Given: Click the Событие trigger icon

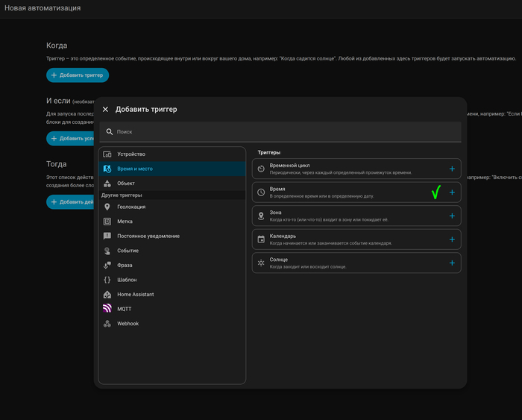Looking at the screenshot, I should (x=107, y=251).
